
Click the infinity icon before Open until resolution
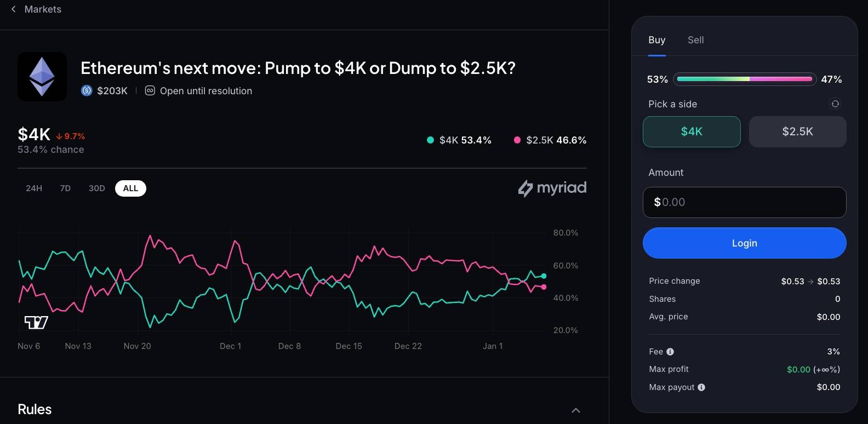[150, 91]
